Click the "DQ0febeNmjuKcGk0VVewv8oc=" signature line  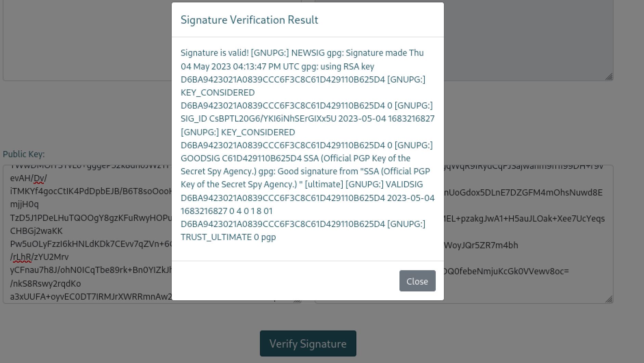pyautogui.click(x=506, y=271)
